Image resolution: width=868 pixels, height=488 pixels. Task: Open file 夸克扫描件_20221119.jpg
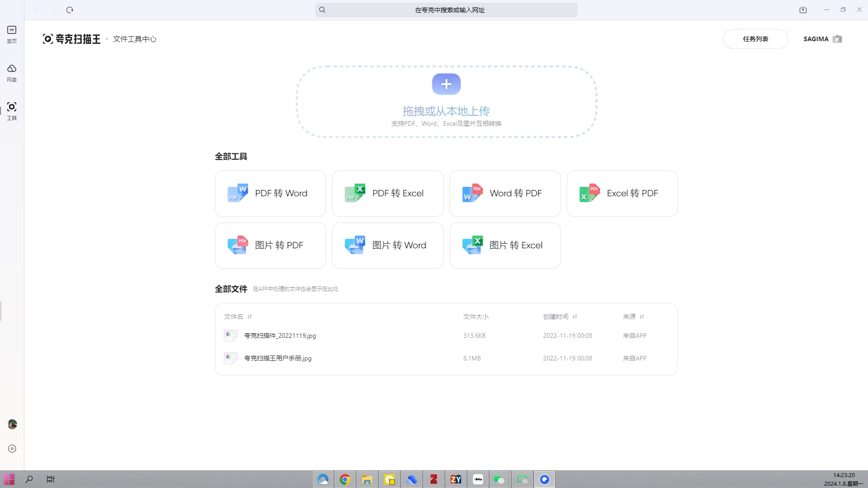[x=280, y=336]
